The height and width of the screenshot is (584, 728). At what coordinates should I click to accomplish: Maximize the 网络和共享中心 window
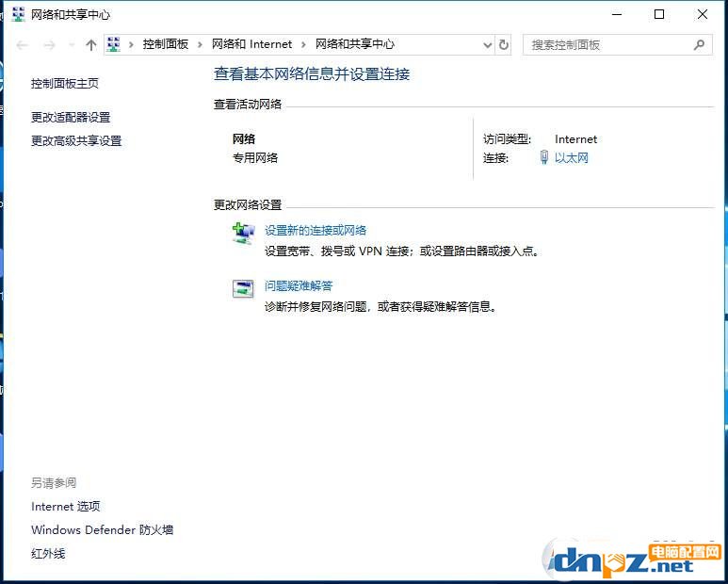[x=659, y=14]
